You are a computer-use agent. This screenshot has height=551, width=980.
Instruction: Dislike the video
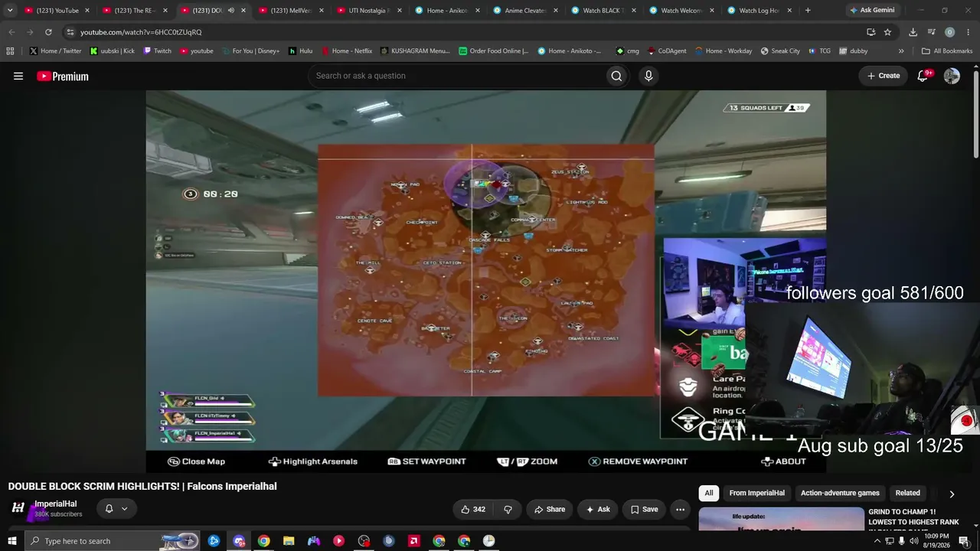point(508,509)
